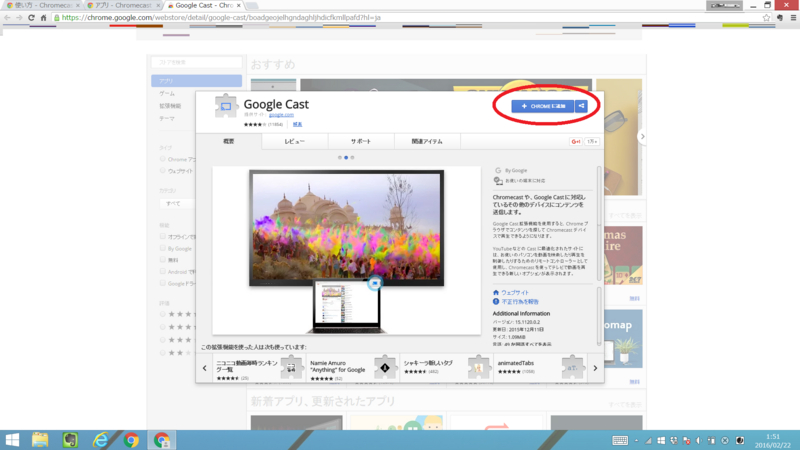Switch to the サポート tab
Viewport: 800px width, 450px height.
point(361,141)
